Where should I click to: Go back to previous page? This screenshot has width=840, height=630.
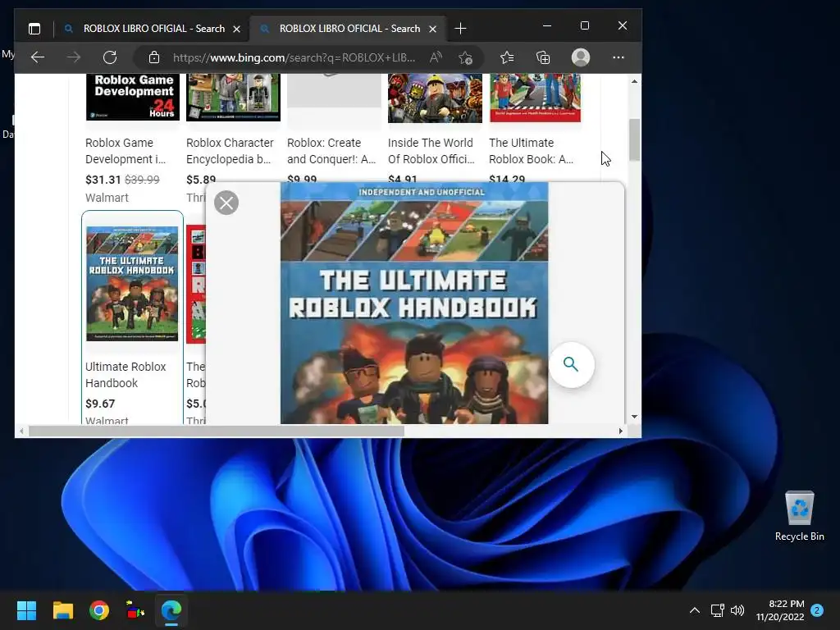click(38, 57)
